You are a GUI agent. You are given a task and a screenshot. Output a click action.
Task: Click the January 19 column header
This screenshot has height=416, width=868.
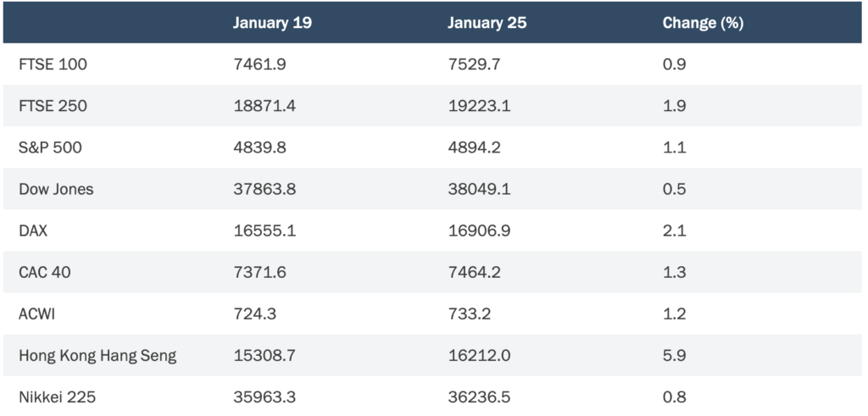[272, 23]
